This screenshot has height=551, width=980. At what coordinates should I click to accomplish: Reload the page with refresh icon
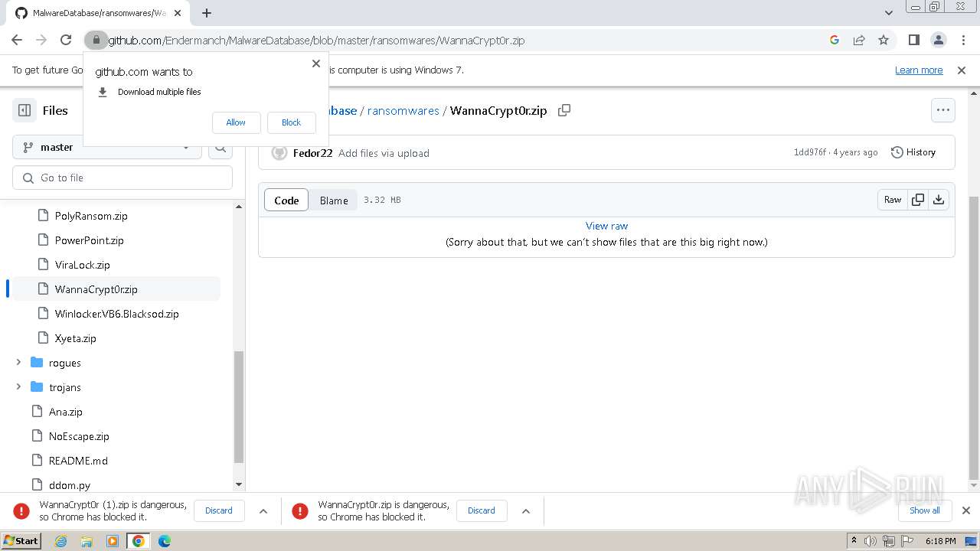66,40
